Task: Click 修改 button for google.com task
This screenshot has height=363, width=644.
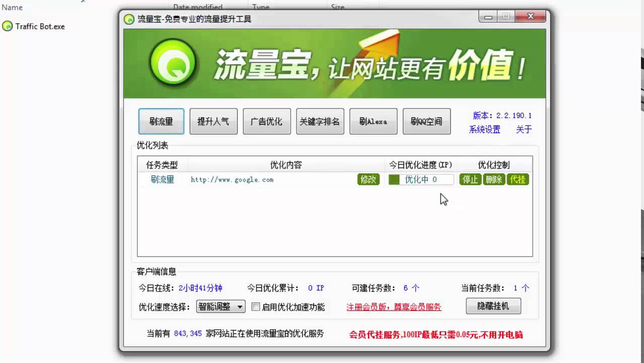Action: point(368,179)
